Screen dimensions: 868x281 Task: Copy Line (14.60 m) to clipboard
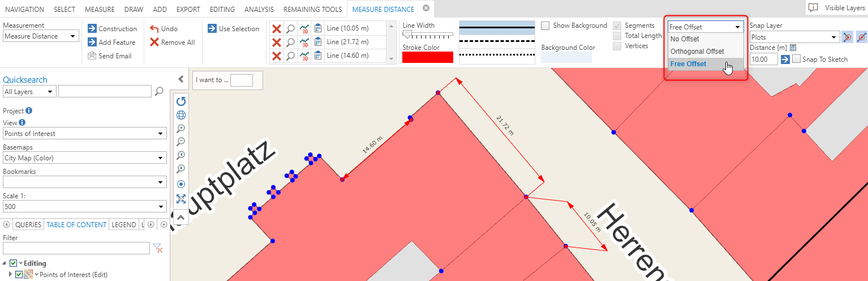click(317, 56)
